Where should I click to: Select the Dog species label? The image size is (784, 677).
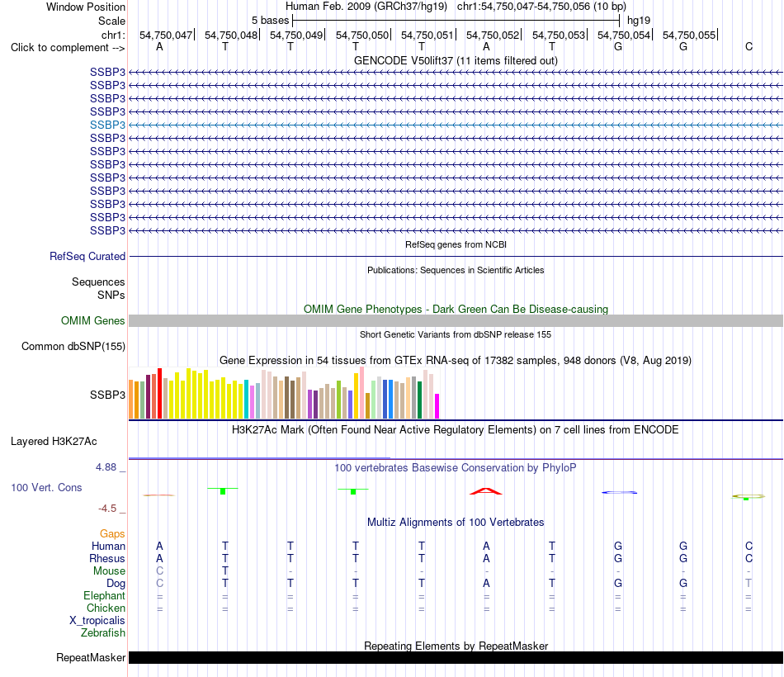coord(116,584)
